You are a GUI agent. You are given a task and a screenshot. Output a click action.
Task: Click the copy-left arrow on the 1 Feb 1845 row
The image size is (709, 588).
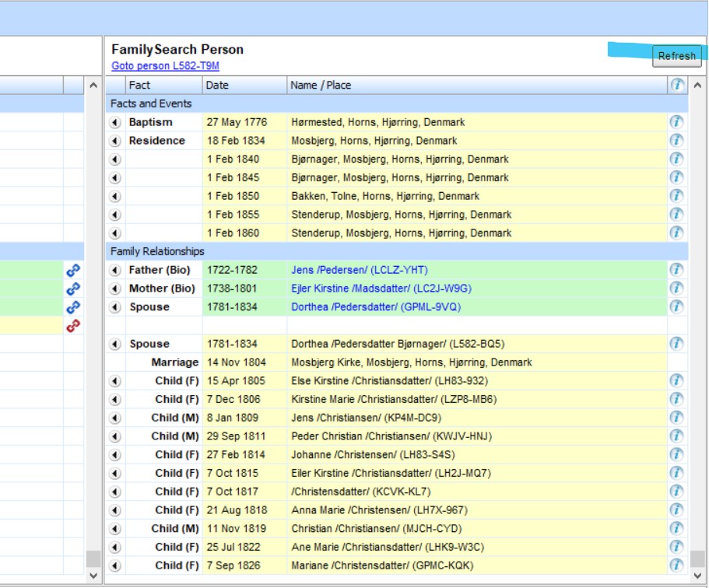point(115,178)
